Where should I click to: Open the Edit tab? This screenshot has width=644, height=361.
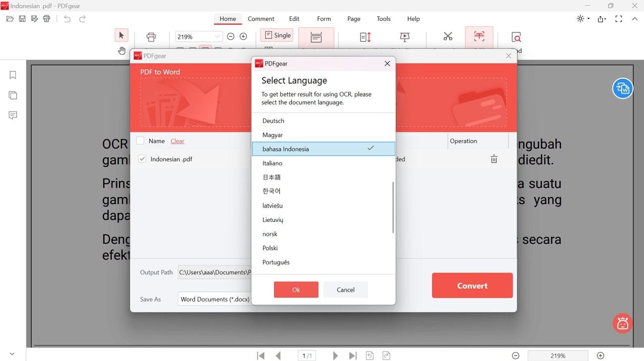pos(294,19)
